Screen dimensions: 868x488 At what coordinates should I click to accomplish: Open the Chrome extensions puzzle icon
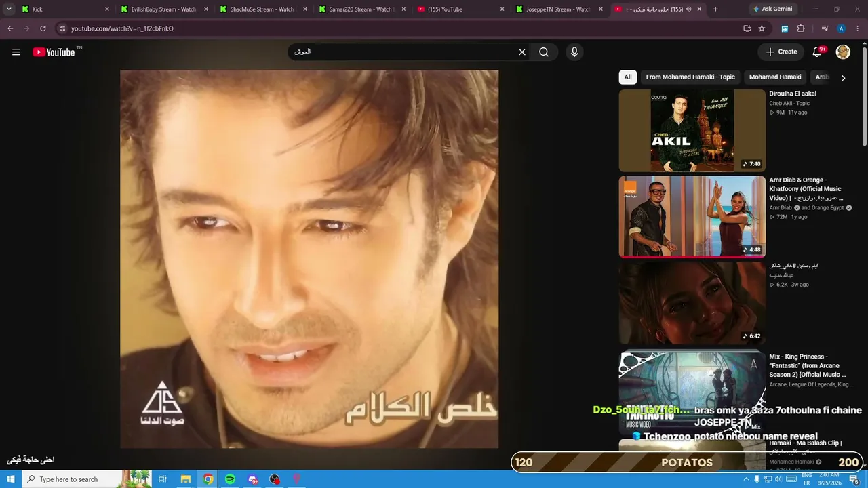pyautogui.click(x=801, y=28)
